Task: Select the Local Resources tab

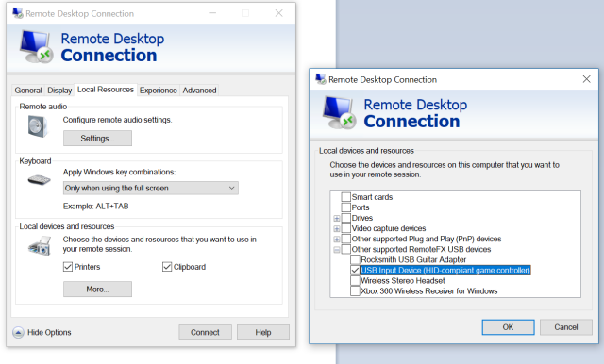Action: click(x=106, y=90)
